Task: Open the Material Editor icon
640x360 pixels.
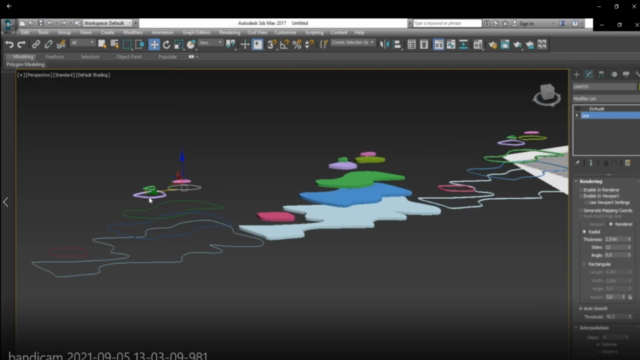Action: pyautogui.click(x=478, y=44)
